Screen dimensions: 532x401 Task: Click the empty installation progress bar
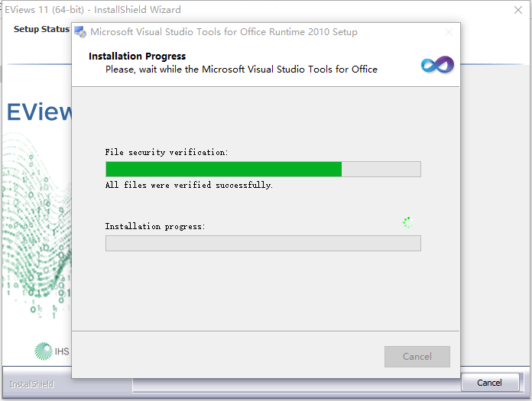click(263, 244)
